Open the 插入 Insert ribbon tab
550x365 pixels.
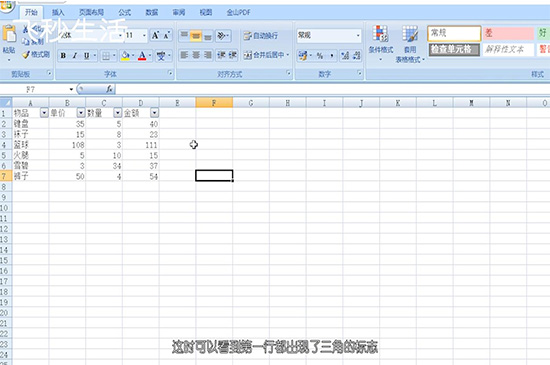[58, 12]
